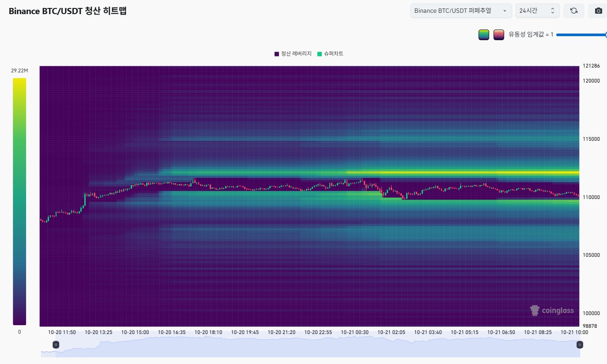Click the 120000 price axis label

pyautogui.click(x=591, y=81)
